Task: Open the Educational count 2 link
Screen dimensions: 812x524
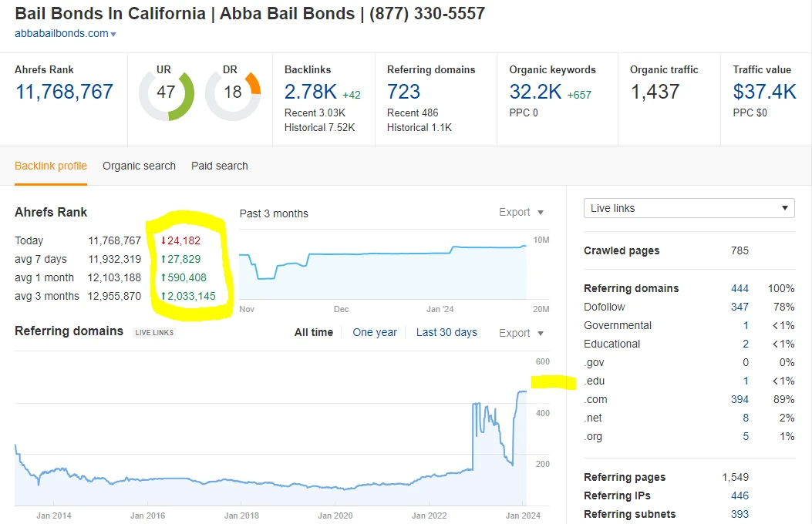Action: (746, 344)
